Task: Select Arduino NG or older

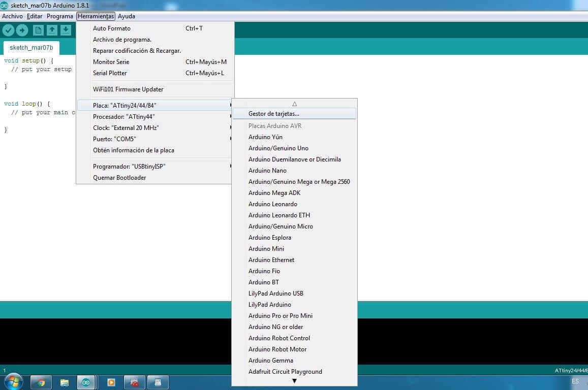Action: pyautogui.click(x=294, y=327)
